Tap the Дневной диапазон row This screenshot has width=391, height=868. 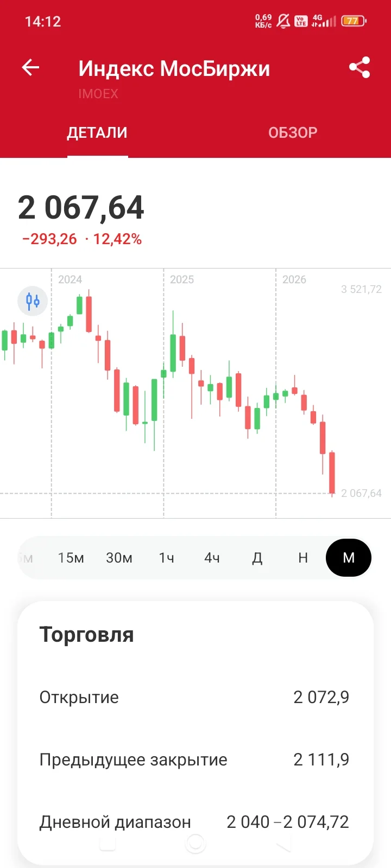(x=194, y=822)
